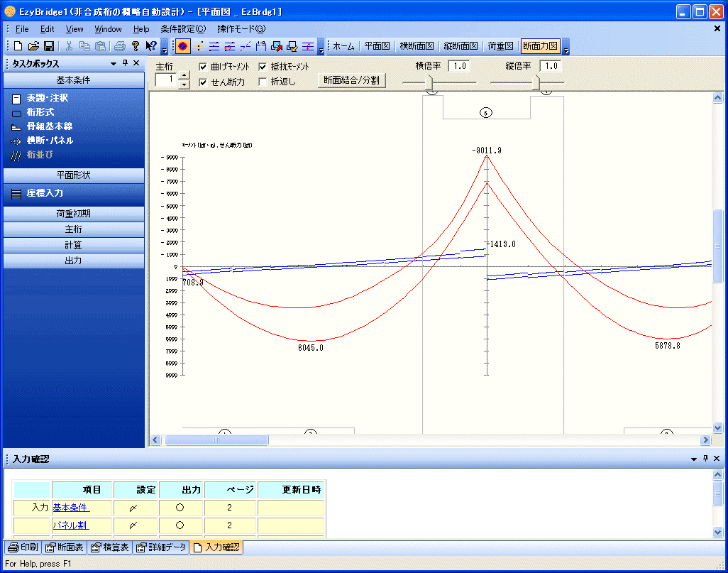
Task: Click the Copy toolbar icon
Action: (84, 46)
